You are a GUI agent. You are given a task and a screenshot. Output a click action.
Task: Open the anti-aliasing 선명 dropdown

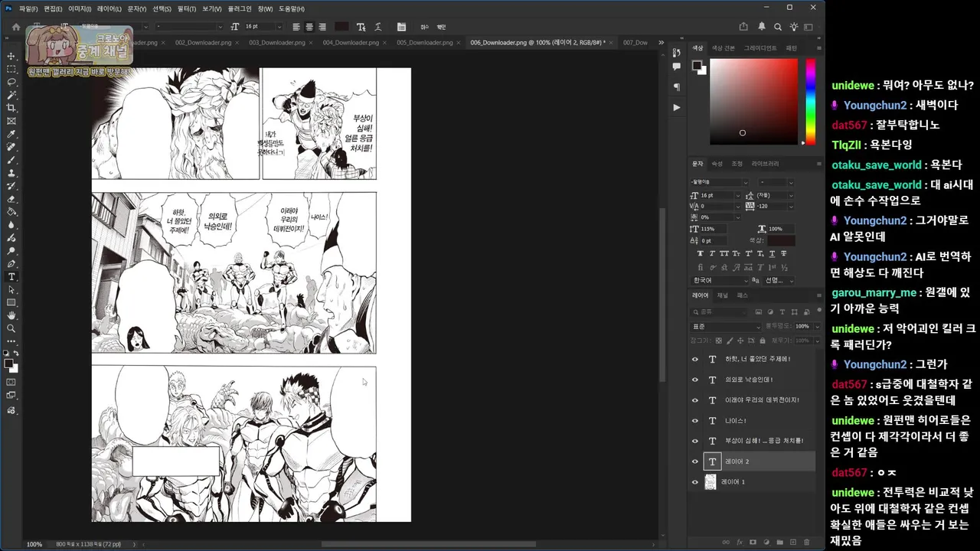coord(779,280)
